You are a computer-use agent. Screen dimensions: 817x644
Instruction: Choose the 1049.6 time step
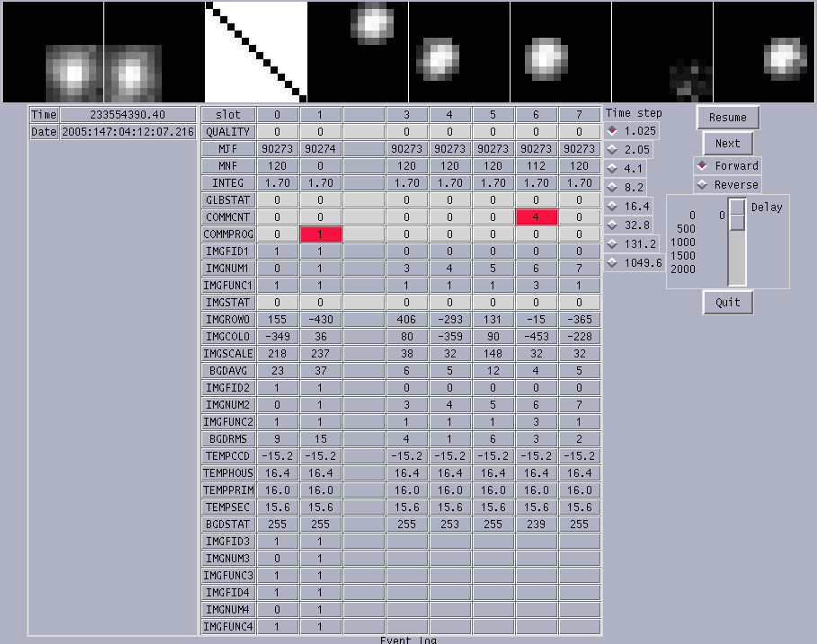tap(635, 263)
